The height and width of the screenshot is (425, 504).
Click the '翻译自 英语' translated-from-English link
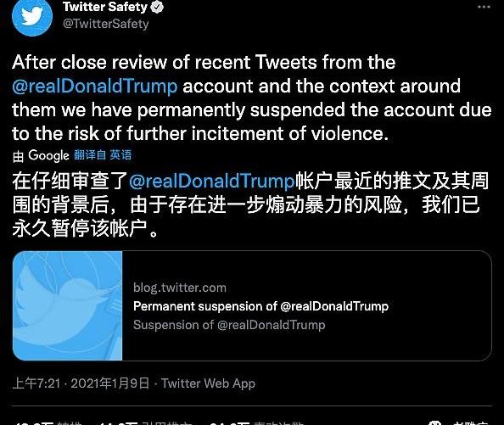pyautogui.click(x=103, y=155)
